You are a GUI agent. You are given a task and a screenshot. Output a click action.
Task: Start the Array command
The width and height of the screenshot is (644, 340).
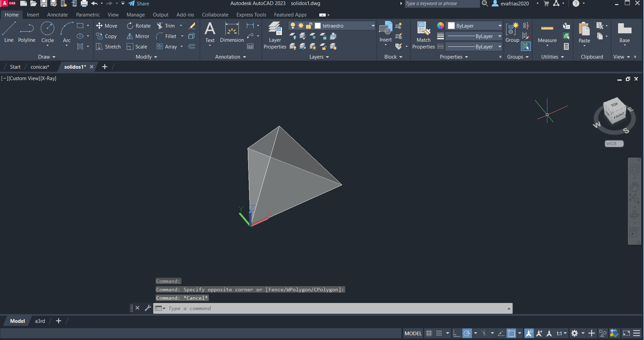pyautogui.click(x=167, y=47)
